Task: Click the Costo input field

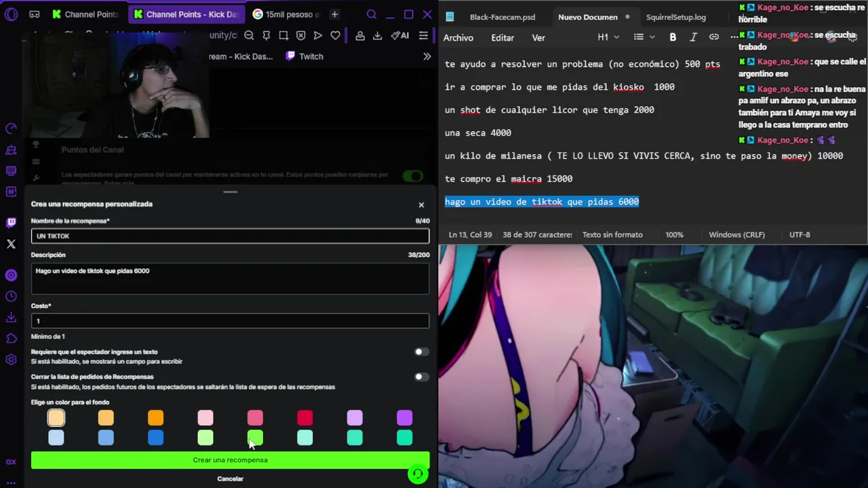Action: pos(230,321)
